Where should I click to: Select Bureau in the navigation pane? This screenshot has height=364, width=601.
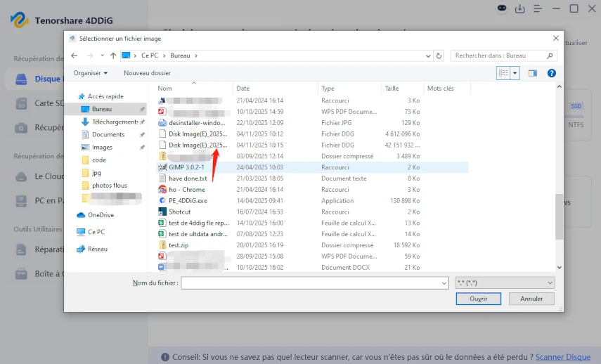101,109
